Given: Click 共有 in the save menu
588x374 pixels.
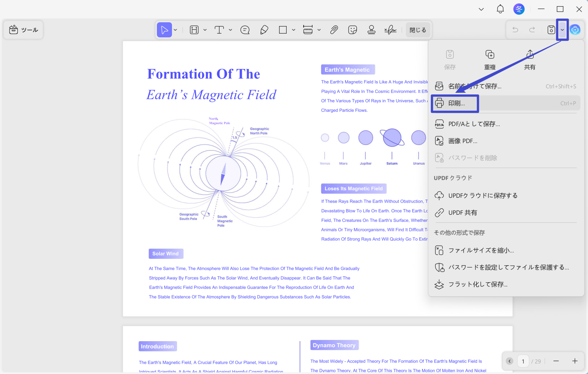Looking at the screenshot, I should tap(530, 60).
